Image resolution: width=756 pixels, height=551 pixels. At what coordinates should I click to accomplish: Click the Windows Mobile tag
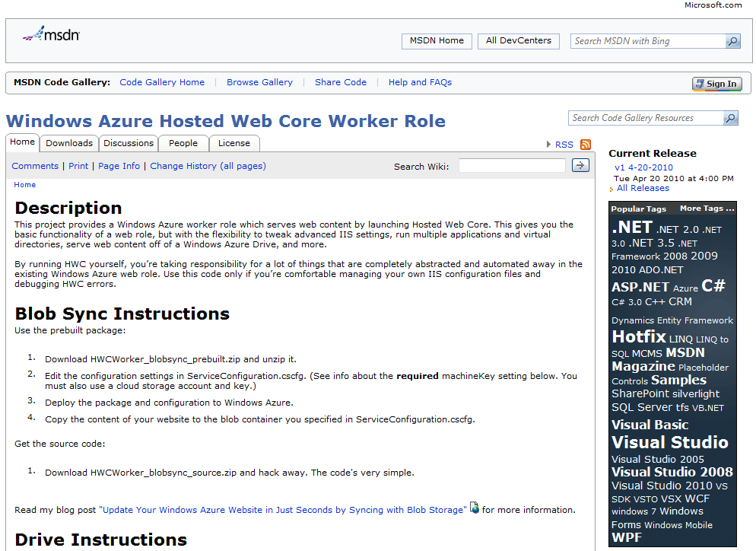click(678, 525)
